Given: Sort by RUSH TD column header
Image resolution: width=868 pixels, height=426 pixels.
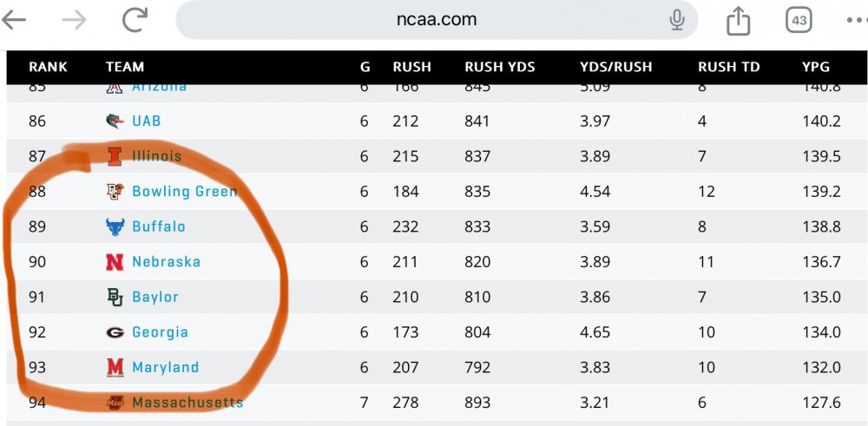Looking at the screenshot, I should [729, 67].
